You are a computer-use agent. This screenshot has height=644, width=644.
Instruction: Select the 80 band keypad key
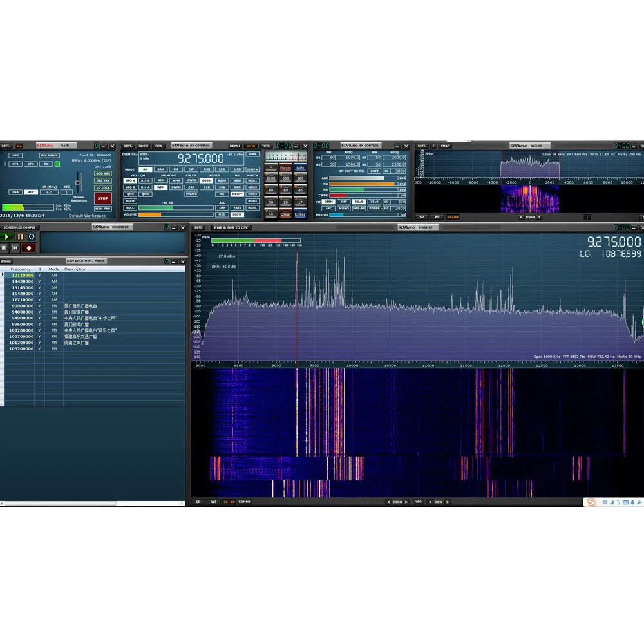270,190
